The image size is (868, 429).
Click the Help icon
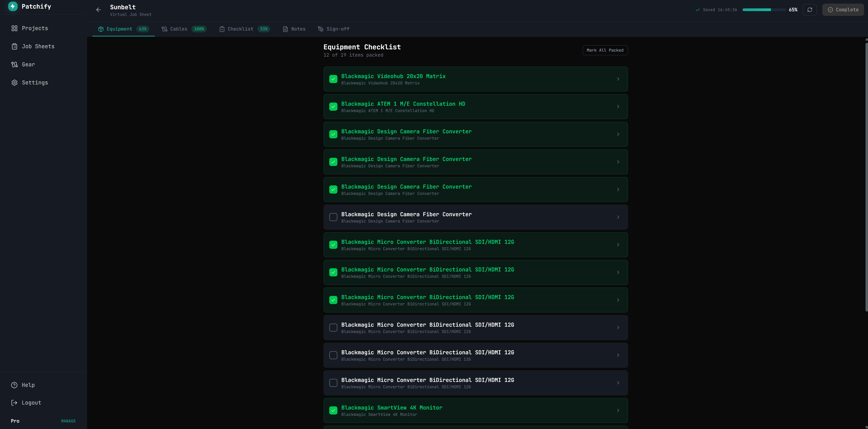(14, 385)
